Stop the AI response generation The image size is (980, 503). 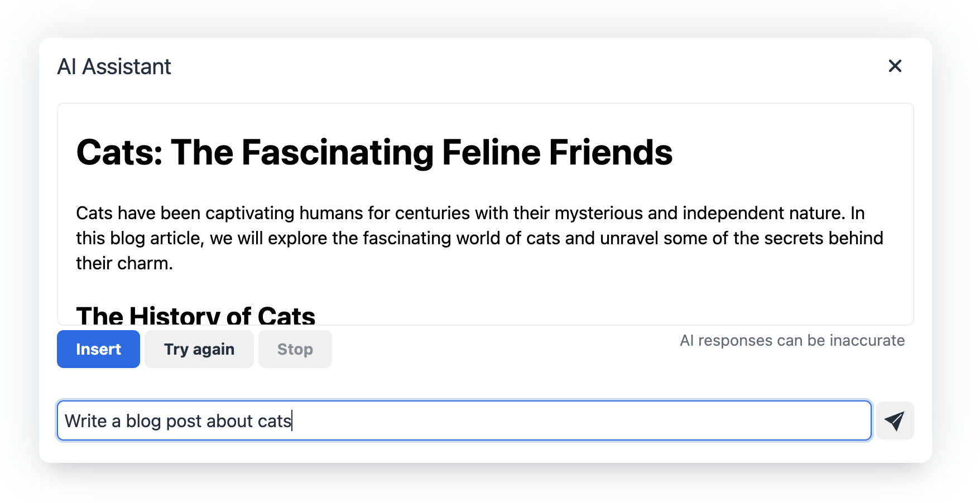[295, 349]
